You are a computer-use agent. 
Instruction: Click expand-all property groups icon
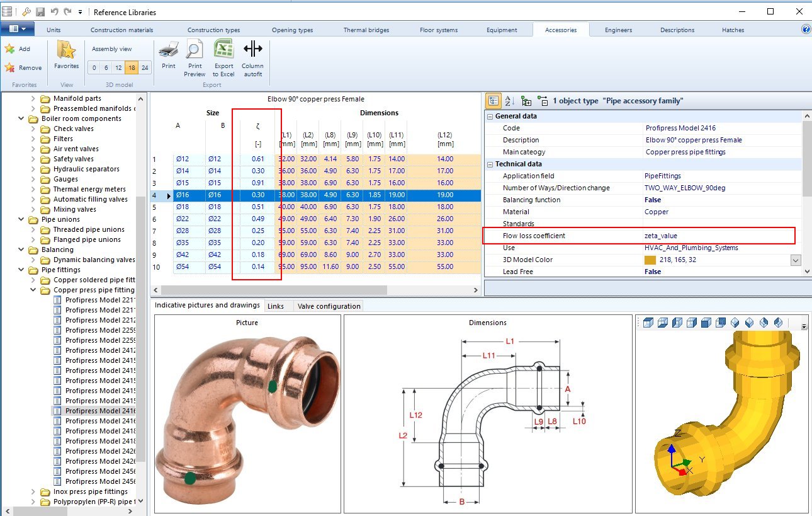coord(526,101)
